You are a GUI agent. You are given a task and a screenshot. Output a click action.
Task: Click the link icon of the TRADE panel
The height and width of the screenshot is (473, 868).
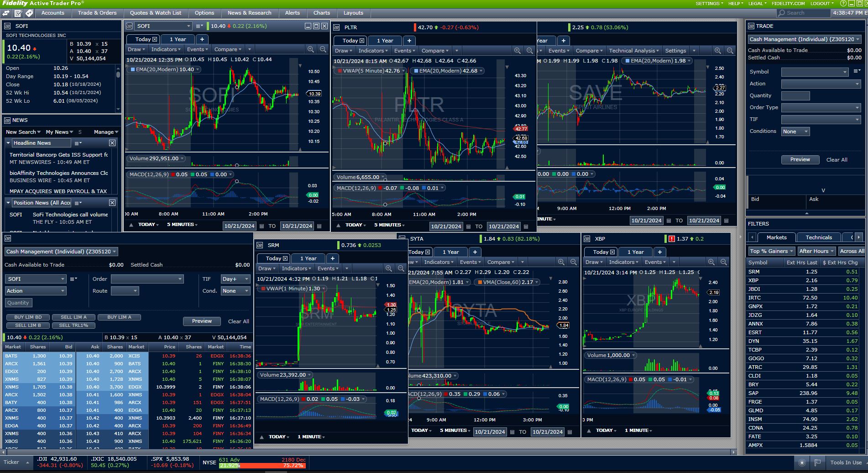click(x=751, y=26)
